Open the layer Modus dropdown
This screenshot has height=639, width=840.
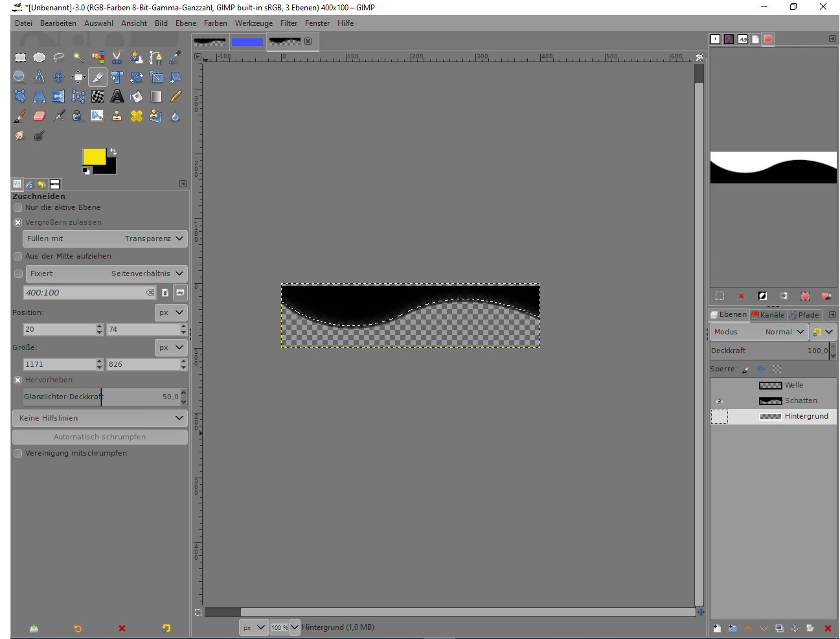point(758,332)
